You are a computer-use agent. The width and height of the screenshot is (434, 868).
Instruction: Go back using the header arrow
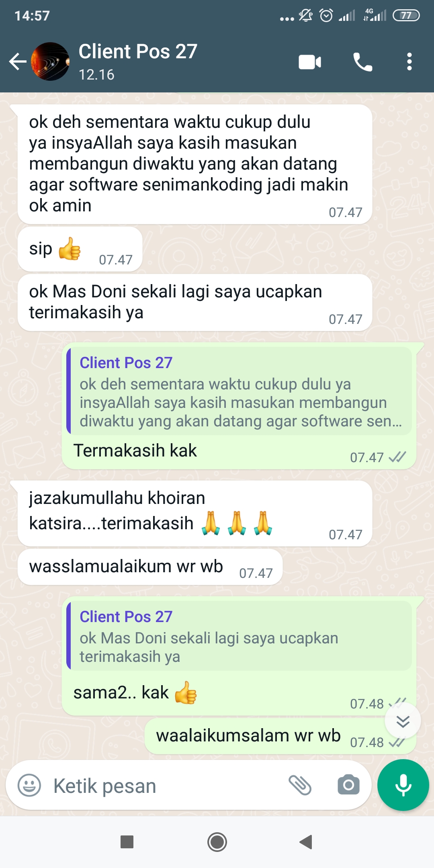coord(18,62)
